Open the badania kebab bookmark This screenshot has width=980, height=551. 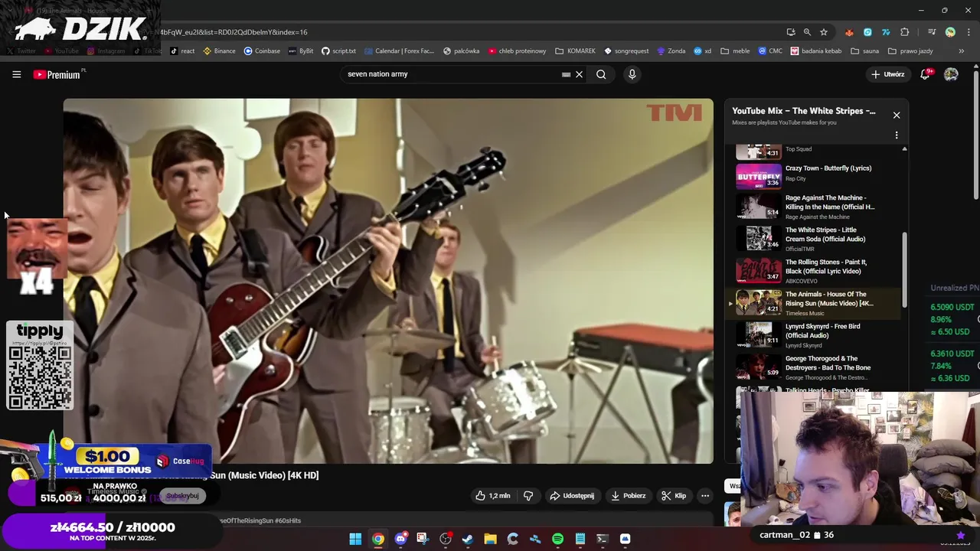pos(816,51)
